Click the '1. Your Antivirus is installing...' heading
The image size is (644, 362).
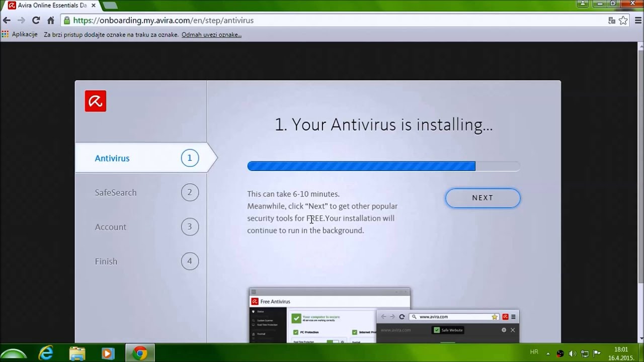pos(383,124)
